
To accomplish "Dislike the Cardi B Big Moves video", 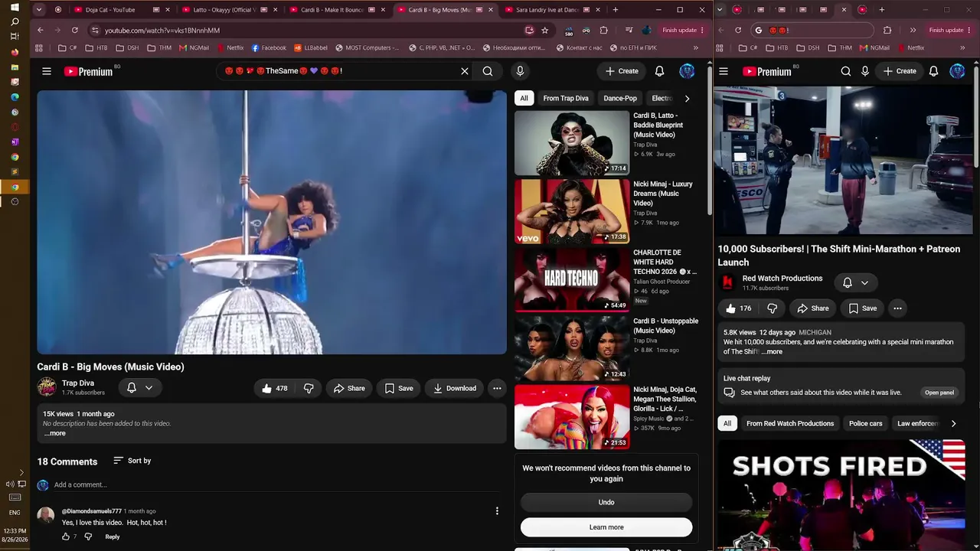I will [x=309, y=388].
